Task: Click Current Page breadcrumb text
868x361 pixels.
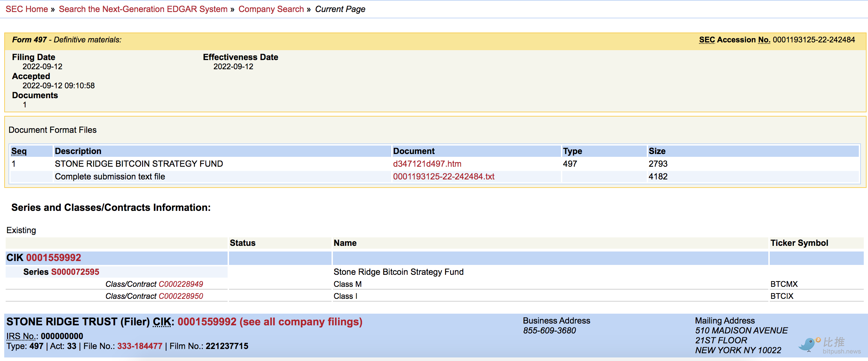Action: [340, 9]
